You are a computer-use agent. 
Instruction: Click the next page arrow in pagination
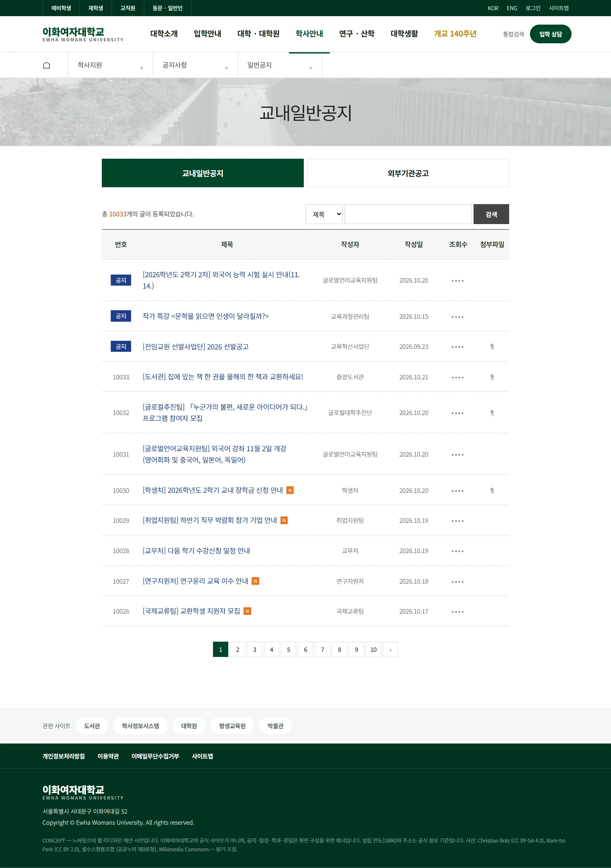pos(390,650)
